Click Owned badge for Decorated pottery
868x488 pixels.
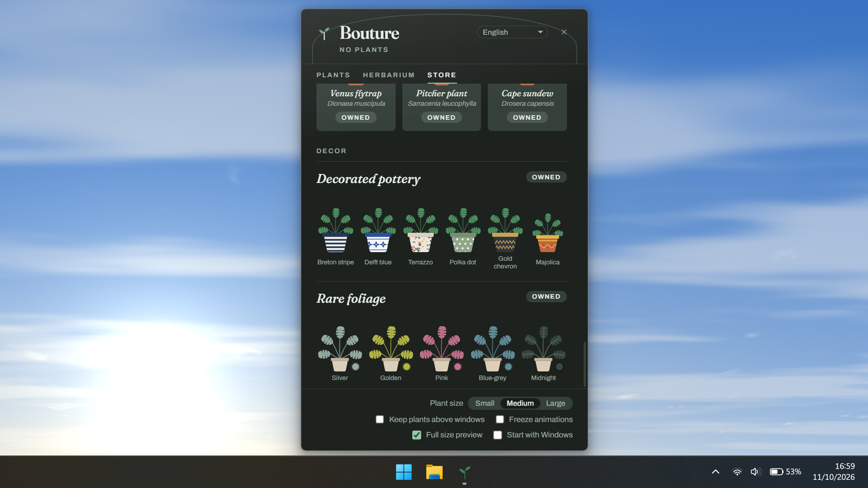(x=546, y=177)
